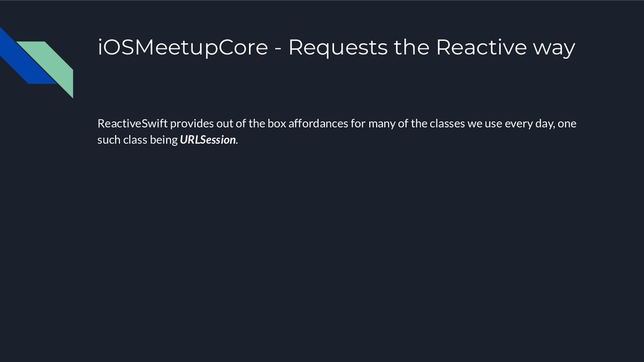
Task: Click the word way ending the title
Action: tap(554, 49)
